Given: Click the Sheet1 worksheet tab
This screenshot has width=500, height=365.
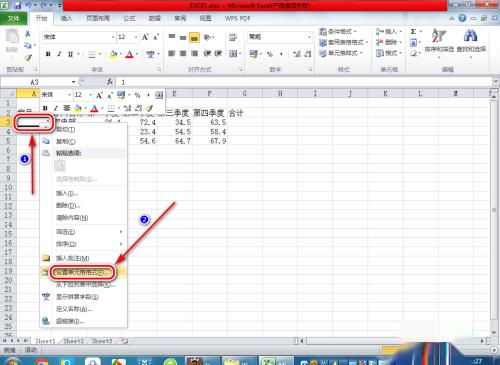Looking at the screenshot, I should coord(45,341).
